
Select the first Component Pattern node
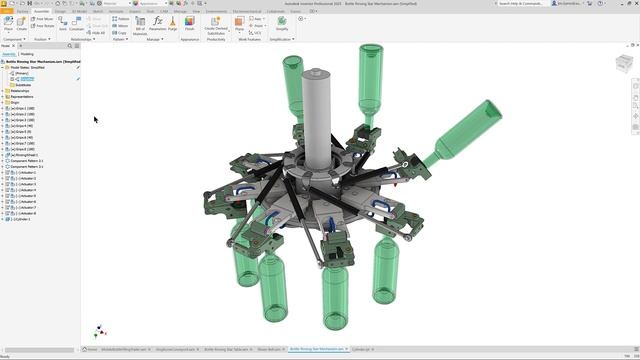point(27,161)
